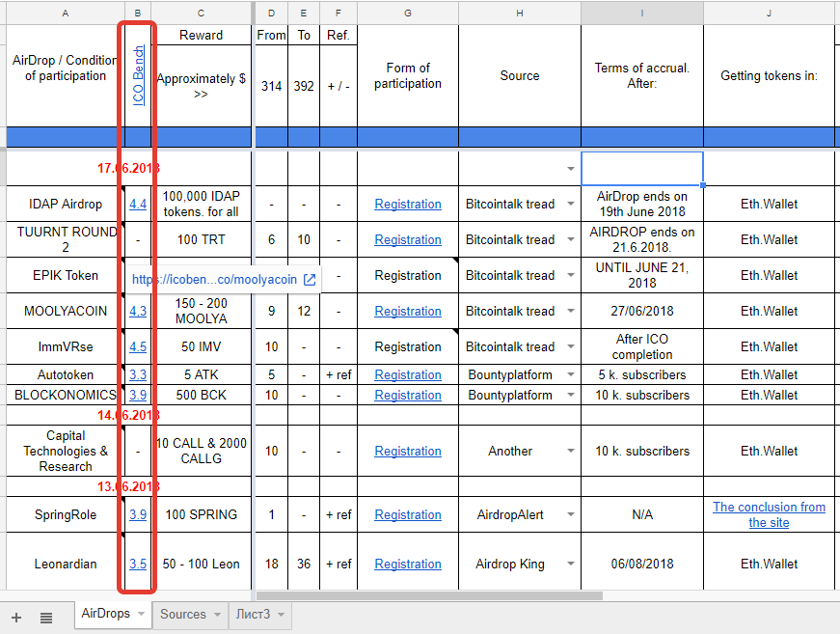
Task: Open Registration link for BLOCKONOMICS
Action: pyautogui.click(x=408, y=395)
